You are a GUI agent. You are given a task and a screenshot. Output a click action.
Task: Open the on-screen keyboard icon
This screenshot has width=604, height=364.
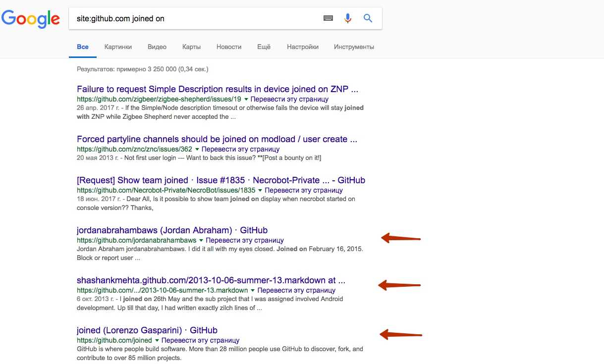tap(328, 18)
